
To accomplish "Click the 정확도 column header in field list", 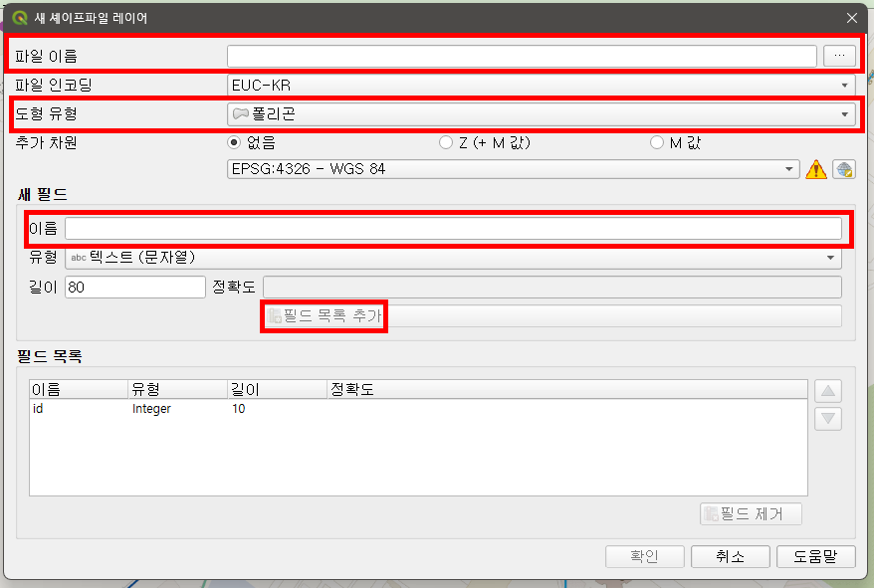I will [x=566, y=389].
